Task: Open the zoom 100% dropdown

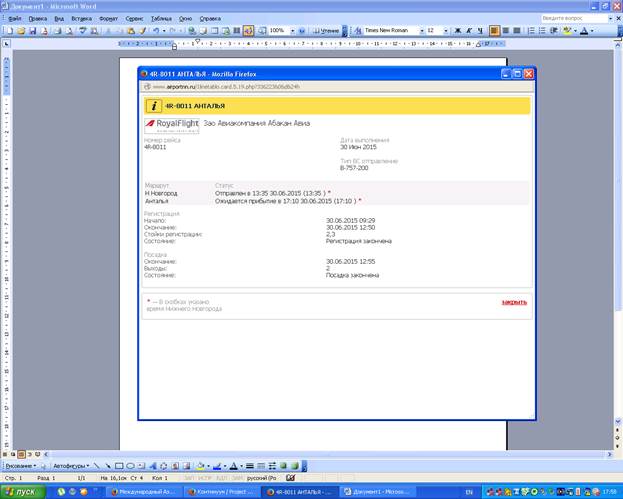Action: coord(292,31)
